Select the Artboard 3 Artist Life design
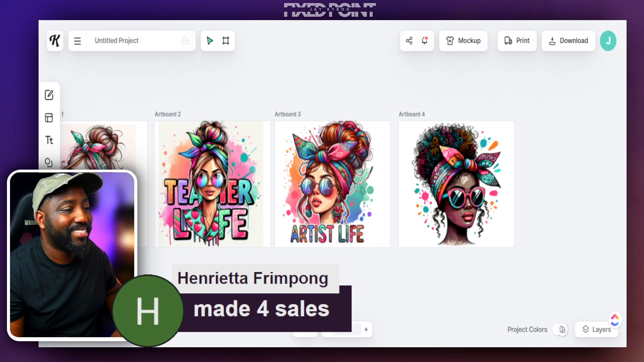The width and height of the screenshot is (644, 362). (x=332, y=184)
